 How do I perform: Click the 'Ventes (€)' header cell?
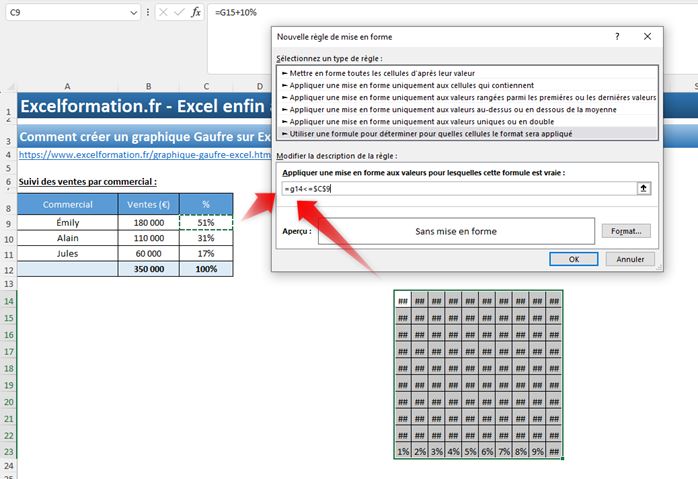[x=148, y=204]
